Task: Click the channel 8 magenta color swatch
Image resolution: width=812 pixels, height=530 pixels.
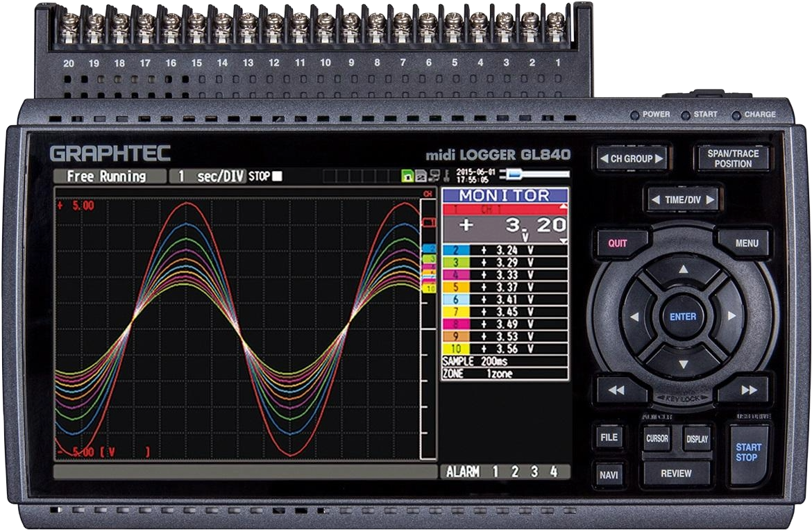Action: pos(456,324)
